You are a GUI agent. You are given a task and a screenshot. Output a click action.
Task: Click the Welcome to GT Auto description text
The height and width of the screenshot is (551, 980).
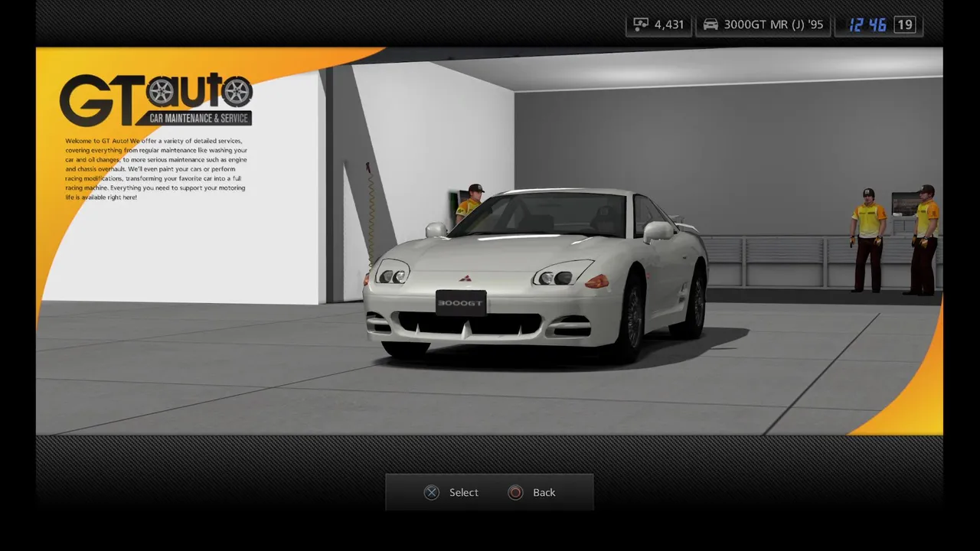(156, 169)
